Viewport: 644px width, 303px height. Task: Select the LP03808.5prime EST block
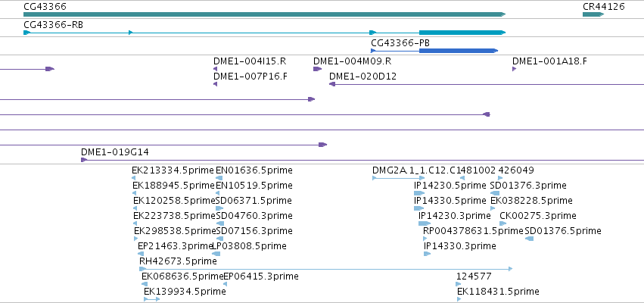(x=216, y=254)
